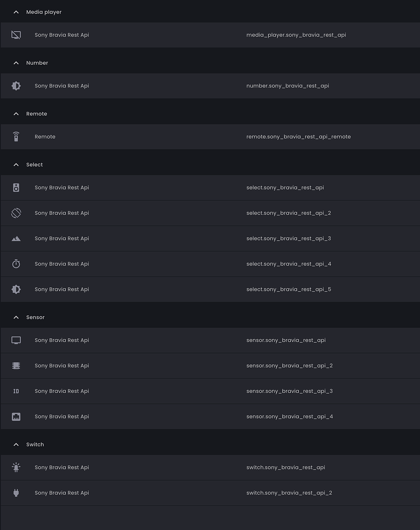Click the Media player group heading
This screenshot has width=420, height=530.
[44, 12]
